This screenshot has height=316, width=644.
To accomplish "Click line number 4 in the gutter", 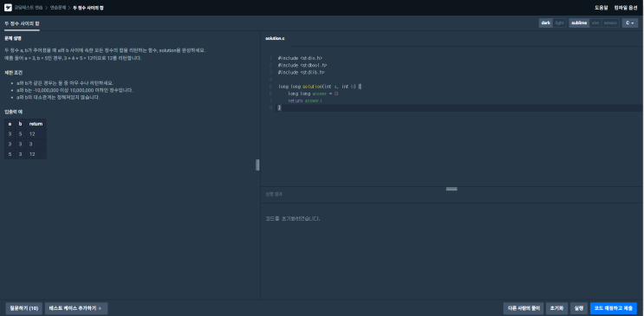I will [x=270, y=80].
